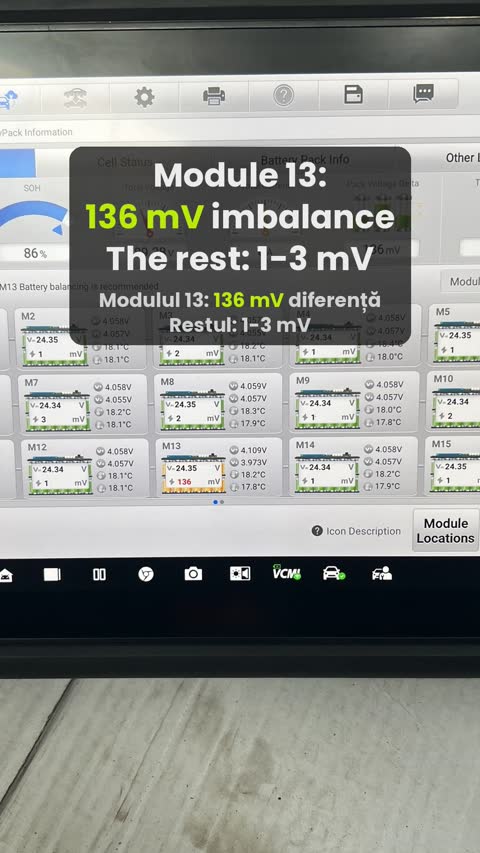Click the 17.8°C reading in M13
This screenshot has height=853, width=480.
pyautogui.click(x=253, y=487)
